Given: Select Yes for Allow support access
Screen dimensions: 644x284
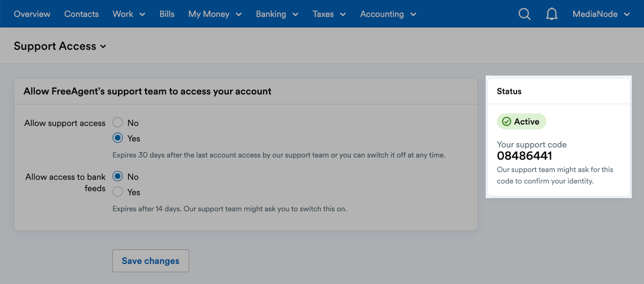Looking at the screenshot, I should [118, 138].
